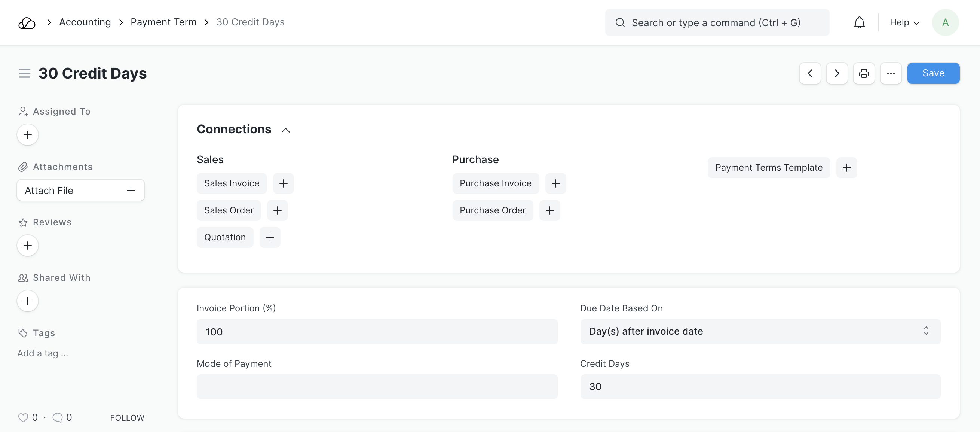Screen dimensions: 980x432
Task: Click the Credit Days input field
Action: (760, 387)
